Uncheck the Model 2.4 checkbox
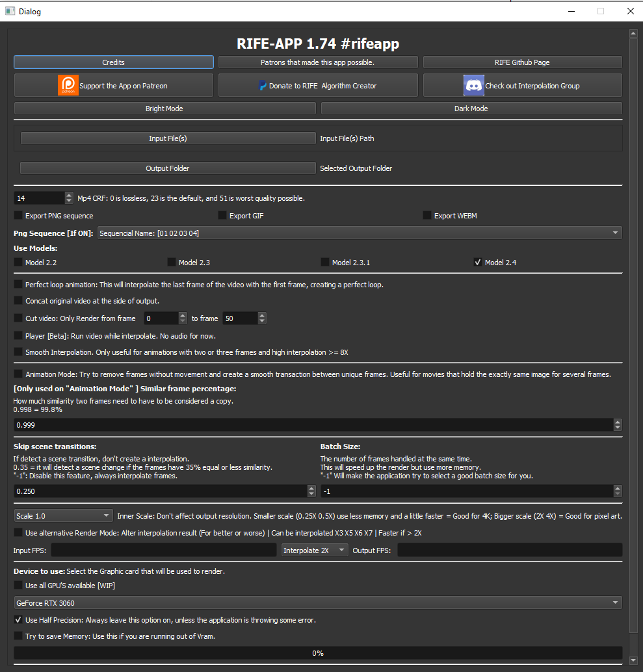Screen dimensions: 643x672 [477, 262]
